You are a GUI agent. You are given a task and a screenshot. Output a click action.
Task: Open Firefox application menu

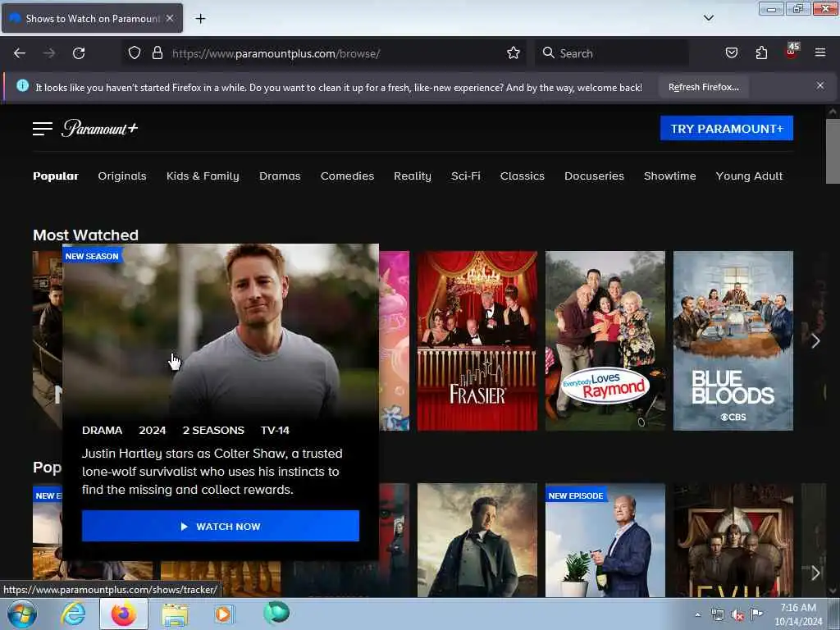(x=820, y=52)
